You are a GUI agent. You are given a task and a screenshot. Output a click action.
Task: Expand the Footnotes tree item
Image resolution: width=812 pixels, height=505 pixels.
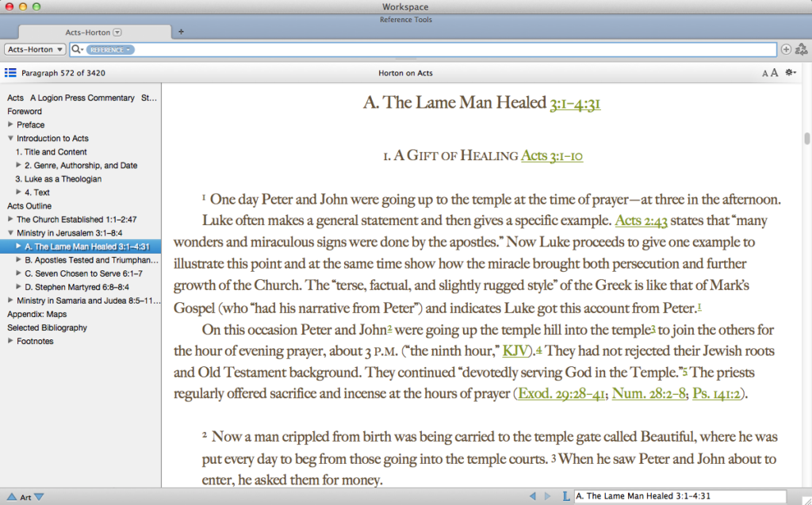click(x=10, y=341)
